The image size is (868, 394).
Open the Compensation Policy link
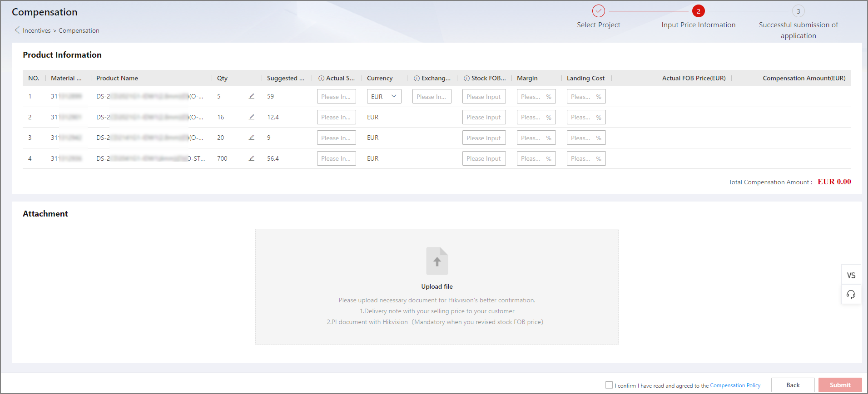click(735, 385)
